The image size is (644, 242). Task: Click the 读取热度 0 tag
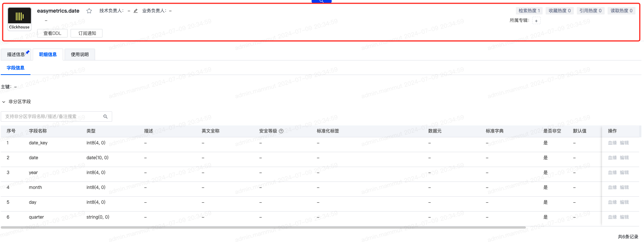click(x=621, y=11)
